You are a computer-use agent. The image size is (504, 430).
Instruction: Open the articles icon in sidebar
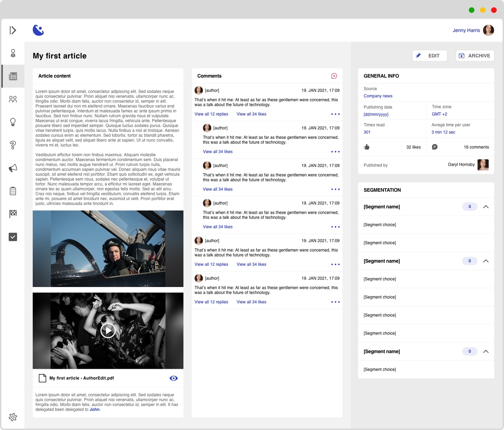13,76
